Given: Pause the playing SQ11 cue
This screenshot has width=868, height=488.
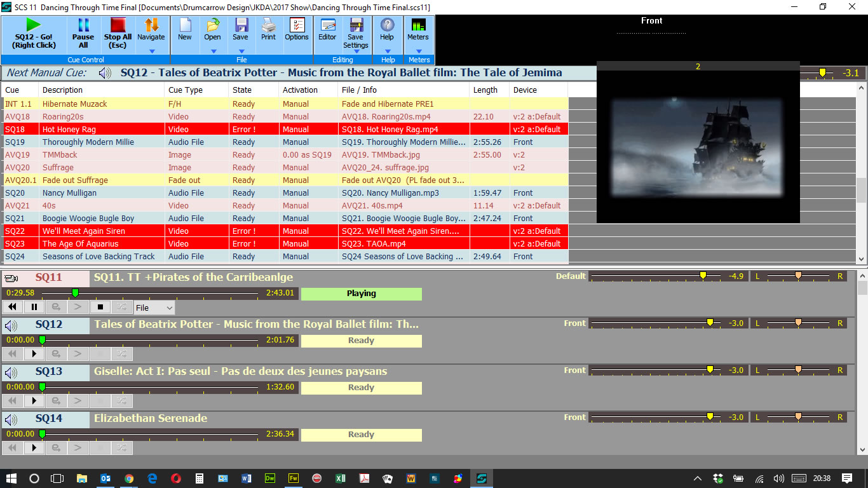Looking at the screenshot, I should (x=34, y=308).
